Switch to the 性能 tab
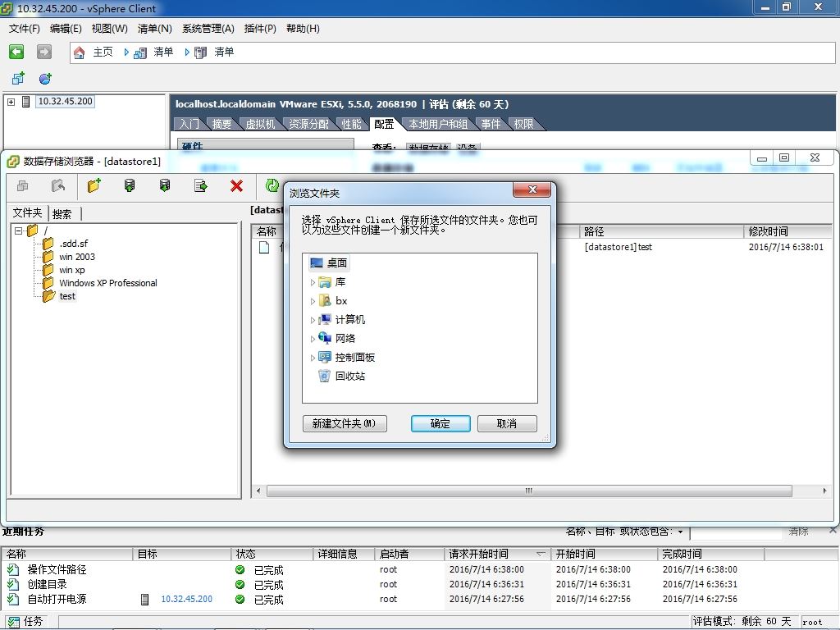 351,125
